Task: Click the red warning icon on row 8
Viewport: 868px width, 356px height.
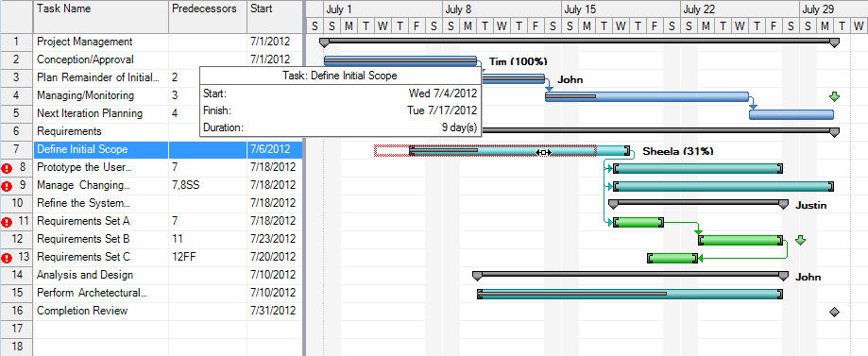Action: (7, 168)
